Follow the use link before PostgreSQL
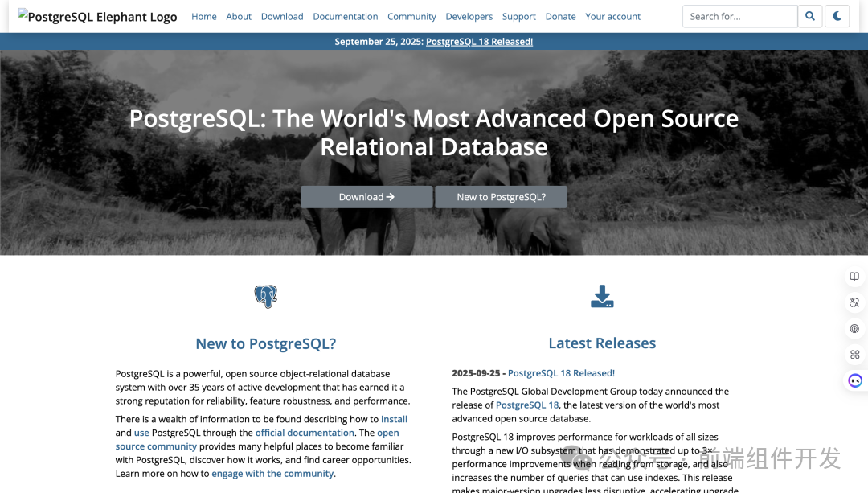Screen dimensions: 868x493 coord(141,433)
